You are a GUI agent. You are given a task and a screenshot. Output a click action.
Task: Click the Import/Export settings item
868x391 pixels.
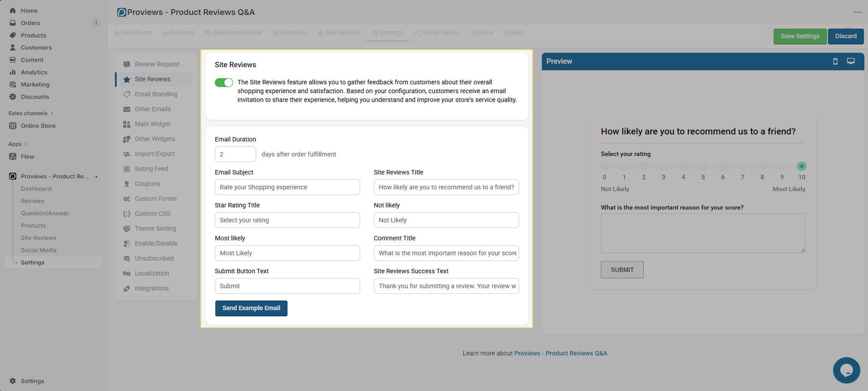154,154
